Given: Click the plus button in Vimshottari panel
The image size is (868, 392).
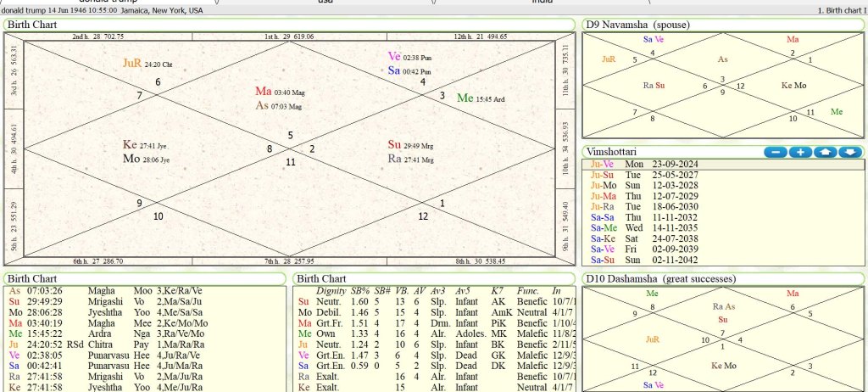Looking at the screenshot, I should (x=800, y=152).
